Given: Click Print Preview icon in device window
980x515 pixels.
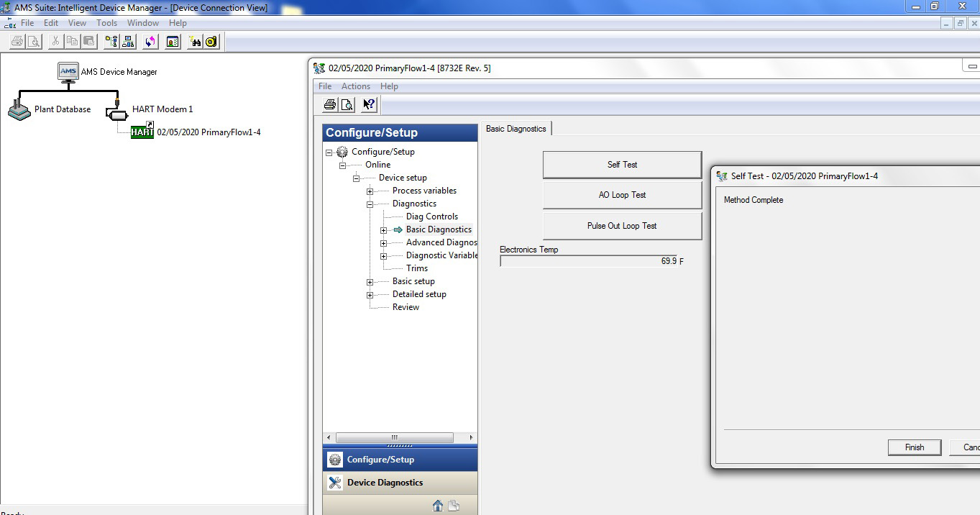Looking at the screenshot, I should point(347,105).
